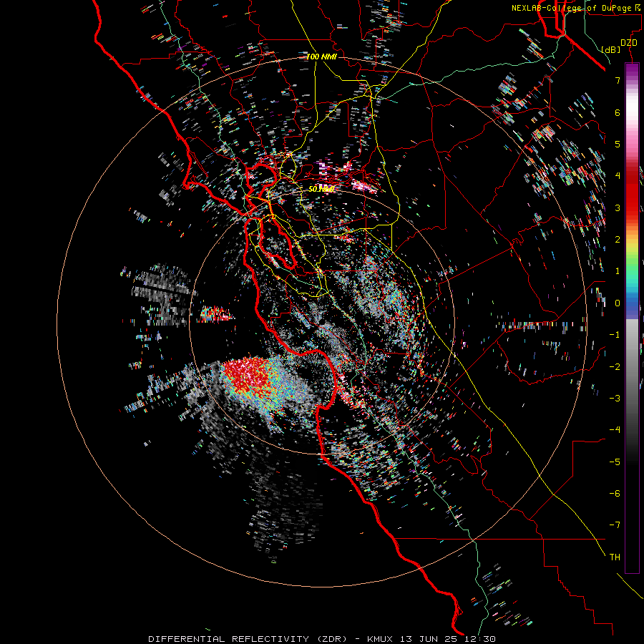
Task: Click the "4" value on the color scale
Action: coord(618,176)
